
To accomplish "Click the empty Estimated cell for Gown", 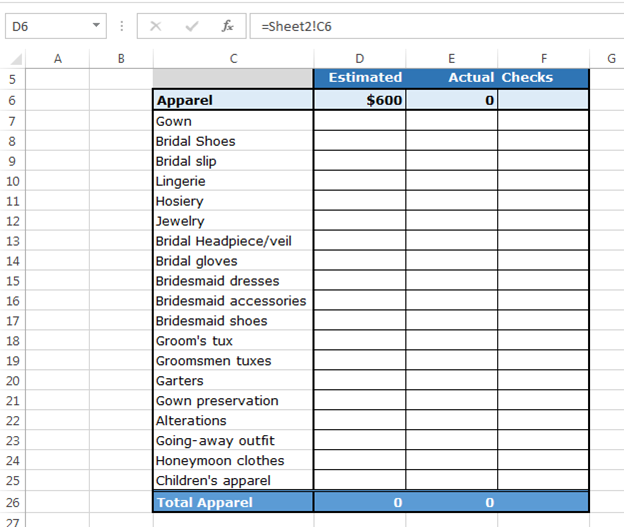I will (360, 121).
